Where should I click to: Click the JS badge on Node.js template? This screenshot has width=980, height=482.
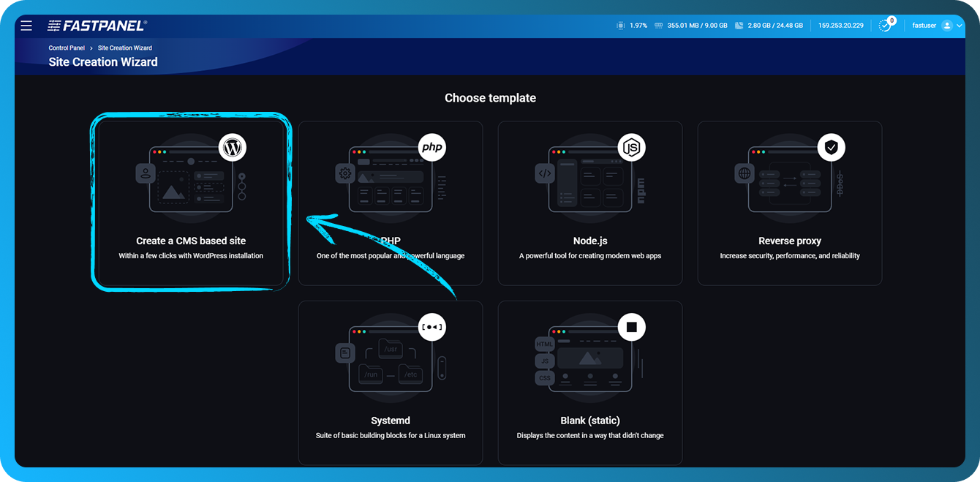point(632,147)
